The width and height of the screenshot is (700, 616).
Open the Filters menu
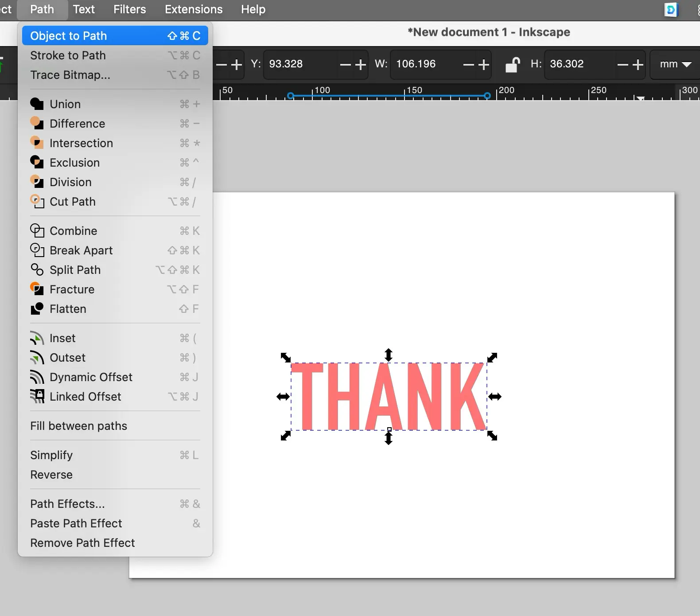click(x=129, y=9)
